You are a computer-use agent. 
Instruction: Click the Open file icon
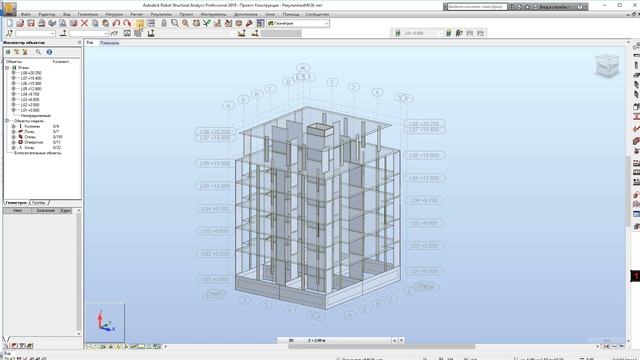click(20, 23)
